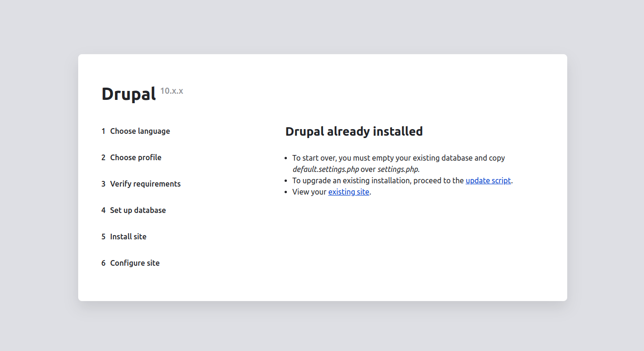Click the number 6 beside Configure site

tap(103, 263)
